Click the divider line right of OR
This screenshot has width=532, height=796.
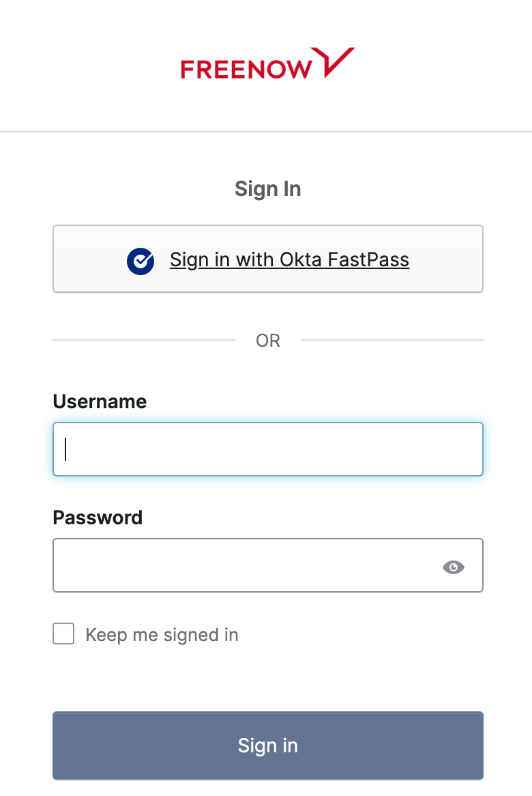coord(392,340)
